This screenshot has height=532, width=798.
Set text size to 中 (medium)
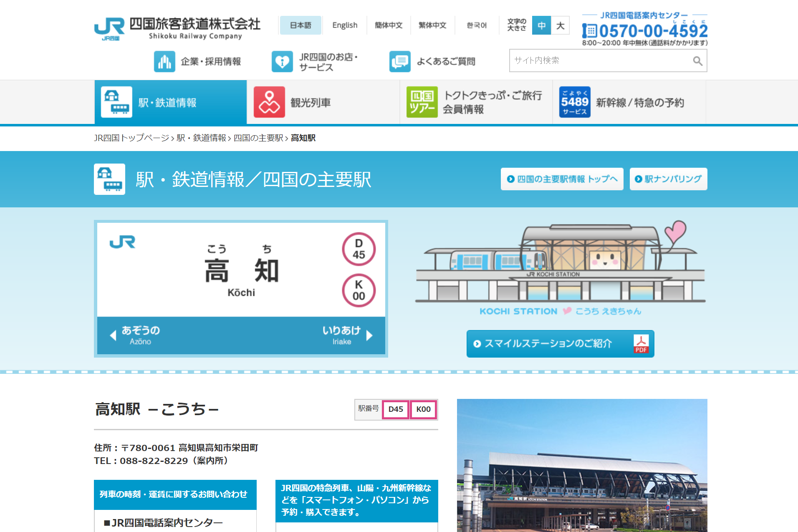click(541, 25)
